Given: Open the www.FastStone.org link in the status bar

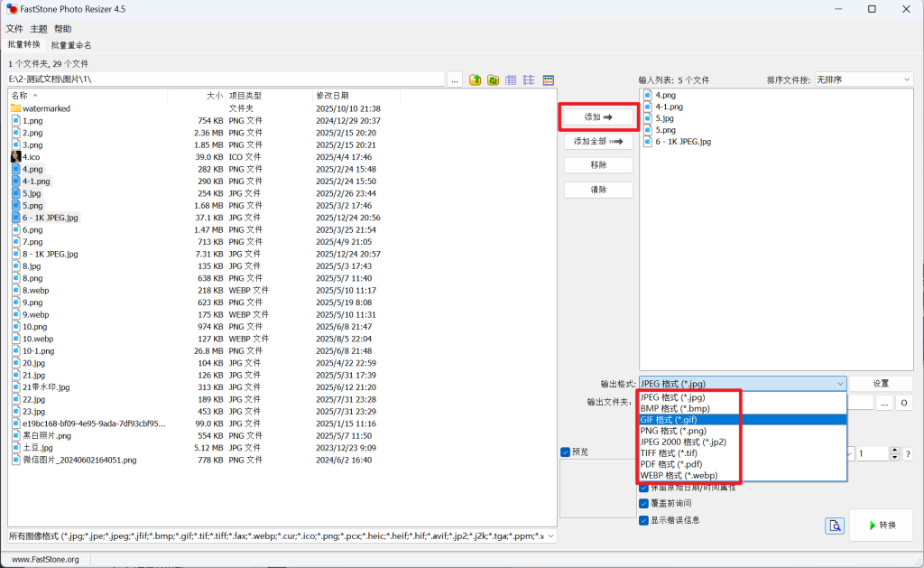Looking at the screenshot, I should (x=45, y=559).
